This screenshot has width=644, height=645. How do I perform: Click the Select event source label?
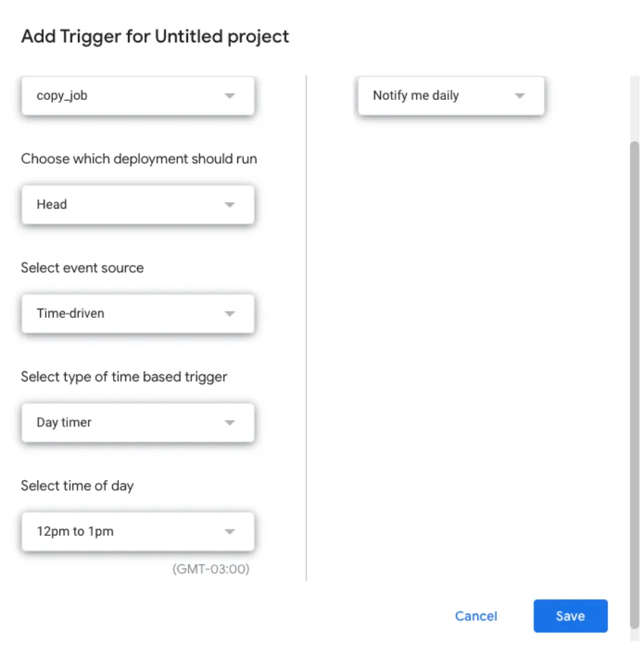point(82,268)
